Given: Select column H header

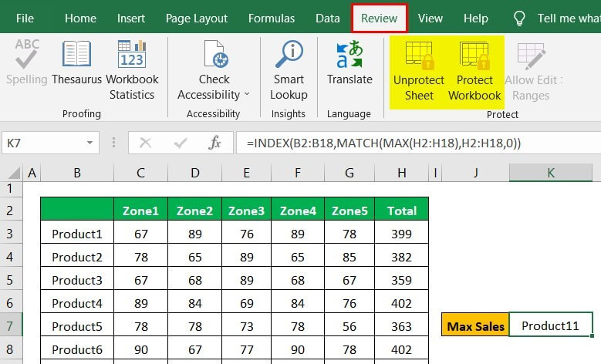Looking at the screenshot, I should click(x=401, y=173).
